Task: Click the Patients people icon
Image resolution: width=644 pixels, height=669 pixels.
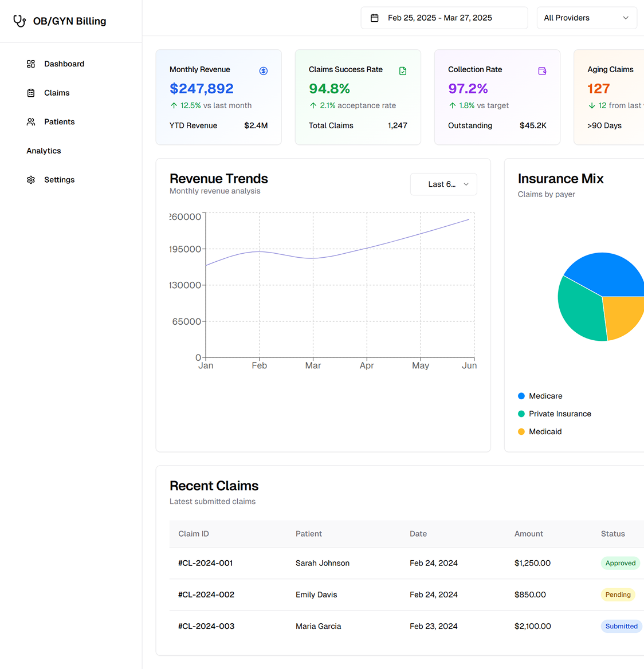Action: [x=31, y=122]
